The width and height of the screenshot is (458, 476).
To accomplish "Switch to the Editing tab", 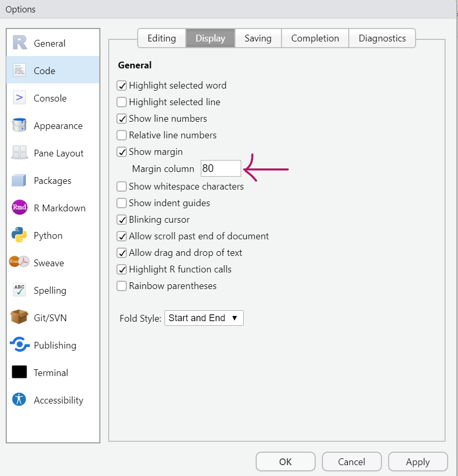I will coord(161,38).
